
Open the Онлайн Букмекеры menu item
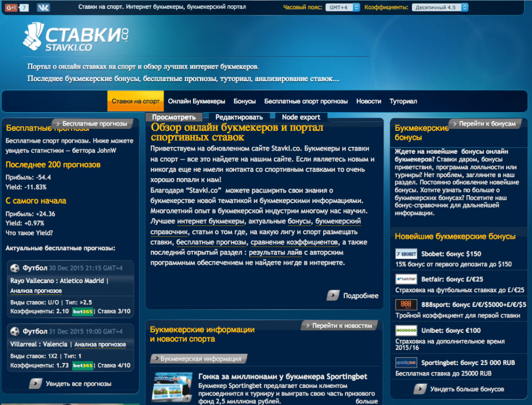click(x=196, y=101)
